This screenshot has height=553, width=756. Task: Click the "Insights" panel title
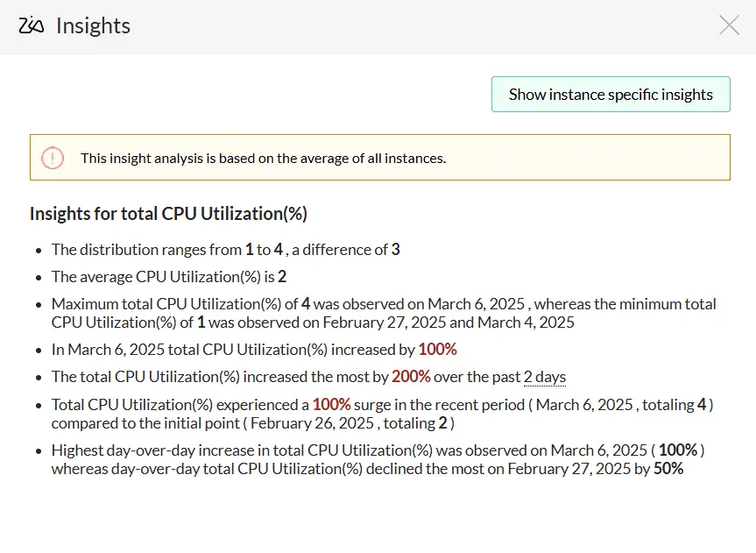click(93, 25)
